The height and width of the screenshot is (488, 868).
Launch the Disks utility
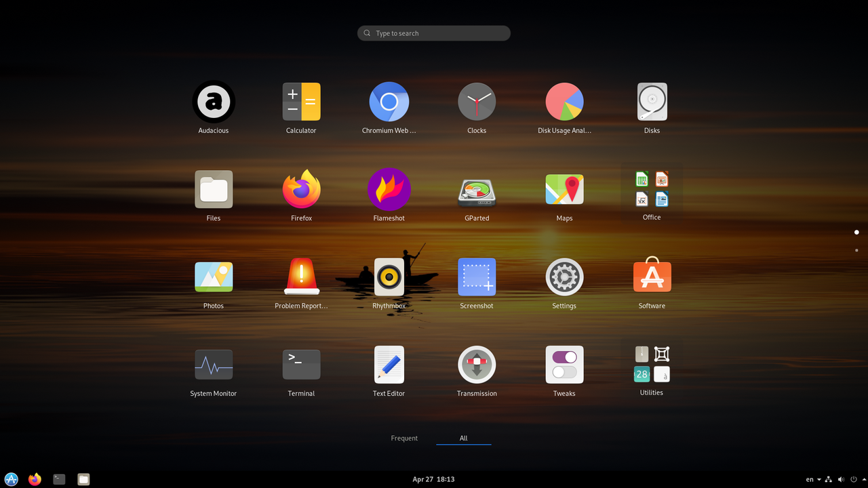point(652,102)
